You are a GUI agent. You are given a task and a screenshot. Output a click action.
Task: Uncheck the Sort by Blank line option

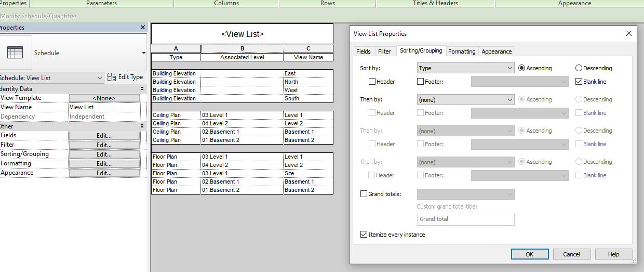coord(579,82)
